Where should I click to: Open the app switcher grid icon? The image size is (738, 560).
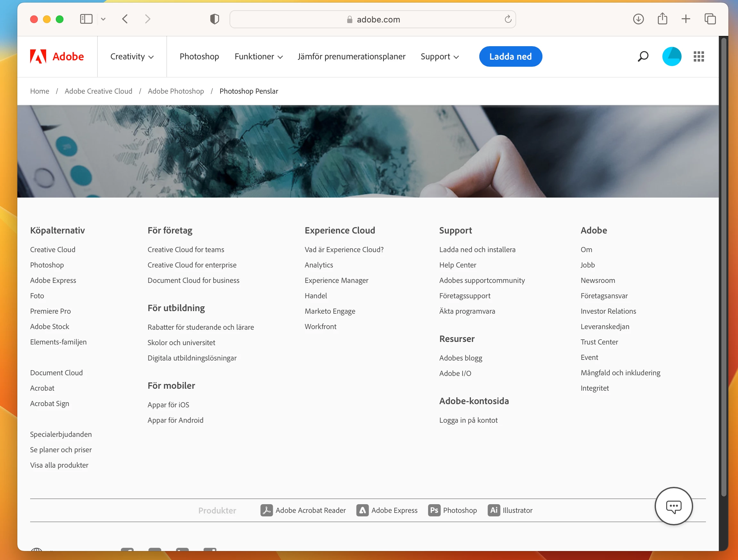pyautogui.click(x=698, y=56)
